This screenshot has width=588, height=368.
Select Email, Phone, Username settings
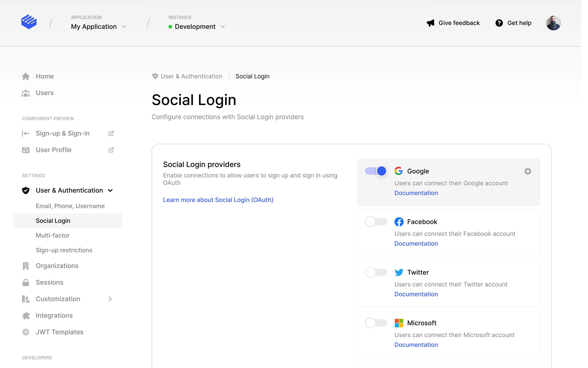pos(70,206)
